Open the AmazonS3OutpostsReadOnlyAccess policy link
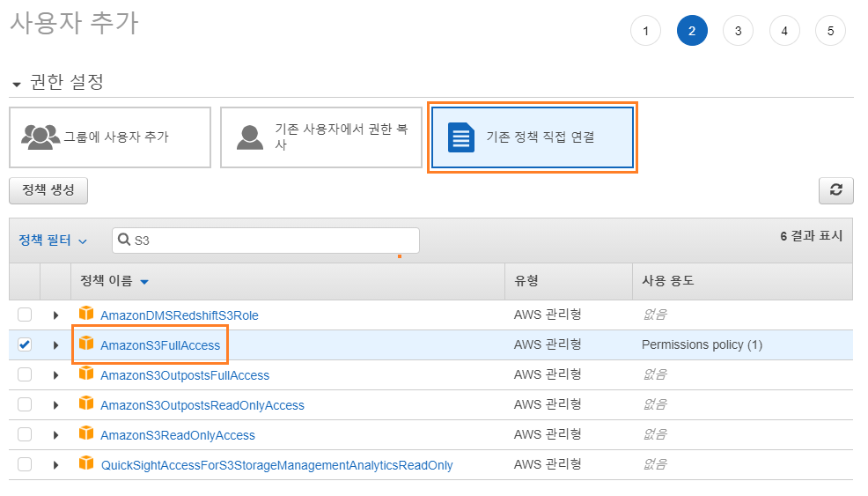 point(202,405)
